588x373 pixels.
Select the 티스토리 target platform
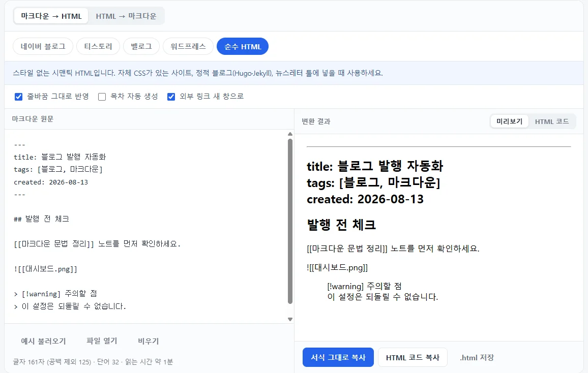(x=98, y=46)
